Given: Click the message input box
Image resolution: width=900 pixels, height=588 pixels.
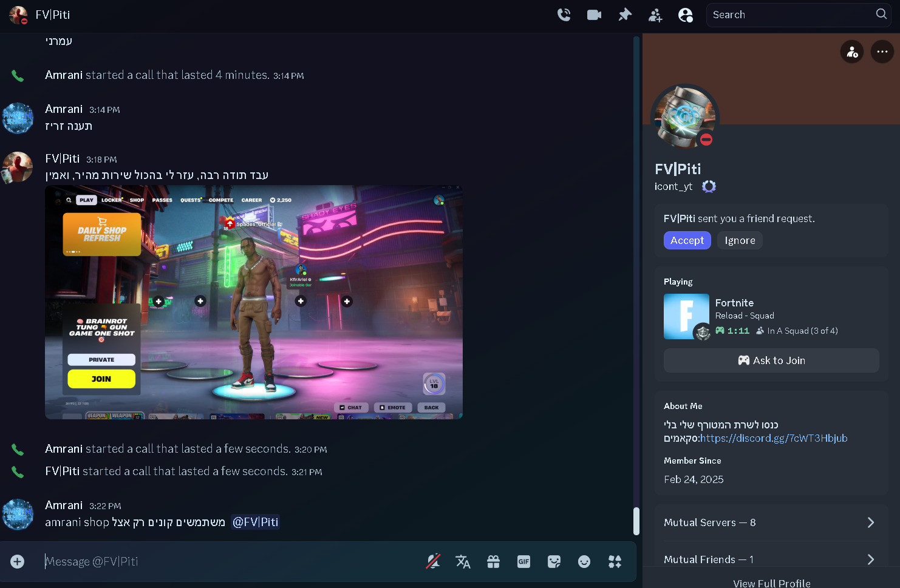Looking at the screenshot, I should point(231,562).
